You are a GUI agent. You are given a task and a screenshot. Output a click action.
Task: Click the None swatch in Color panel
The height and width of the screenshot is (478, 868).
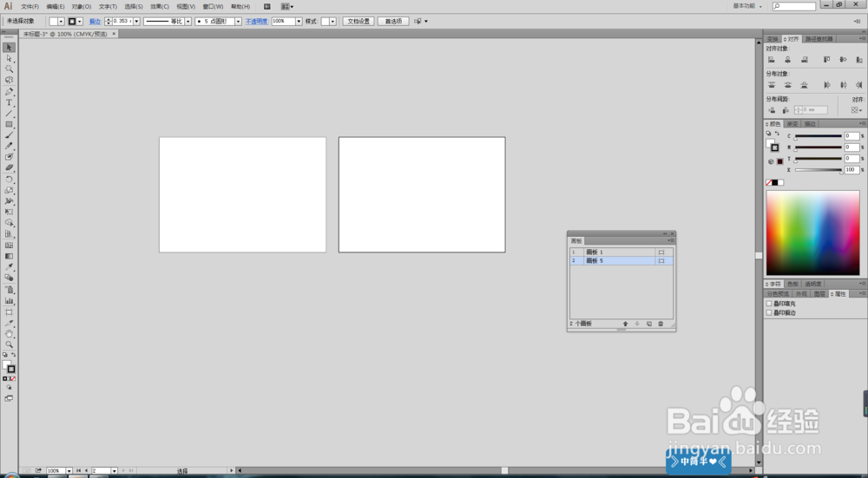769,182
